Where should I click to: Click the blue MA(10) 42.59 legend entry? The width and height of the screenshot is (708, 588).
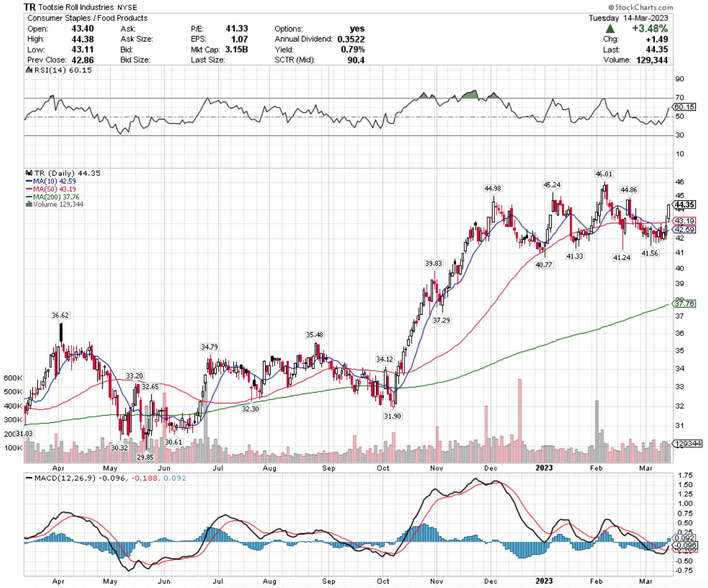(x=51, y=181)
